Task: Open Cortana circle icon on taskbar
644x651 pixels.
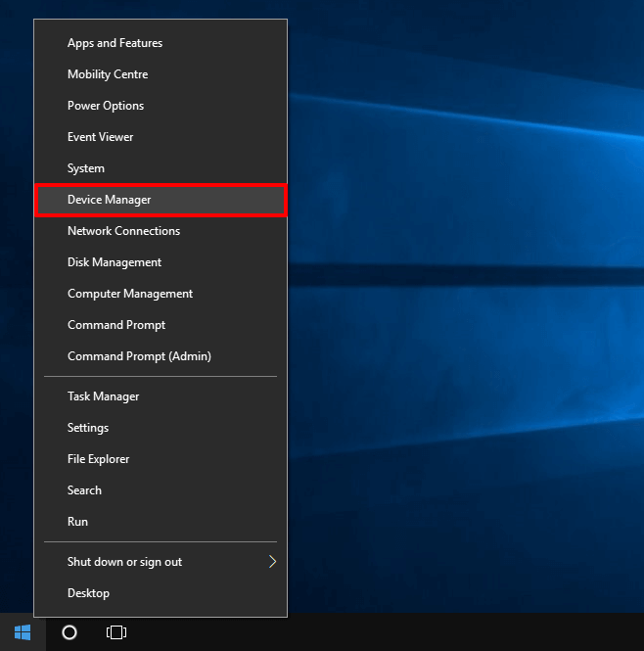Action: coord(69,632)
